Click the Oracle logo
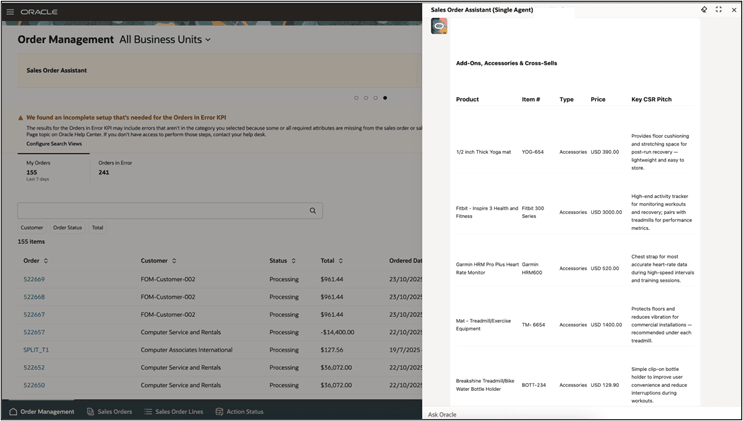Screen dimensions: 743x421 [x=39, y=12]
